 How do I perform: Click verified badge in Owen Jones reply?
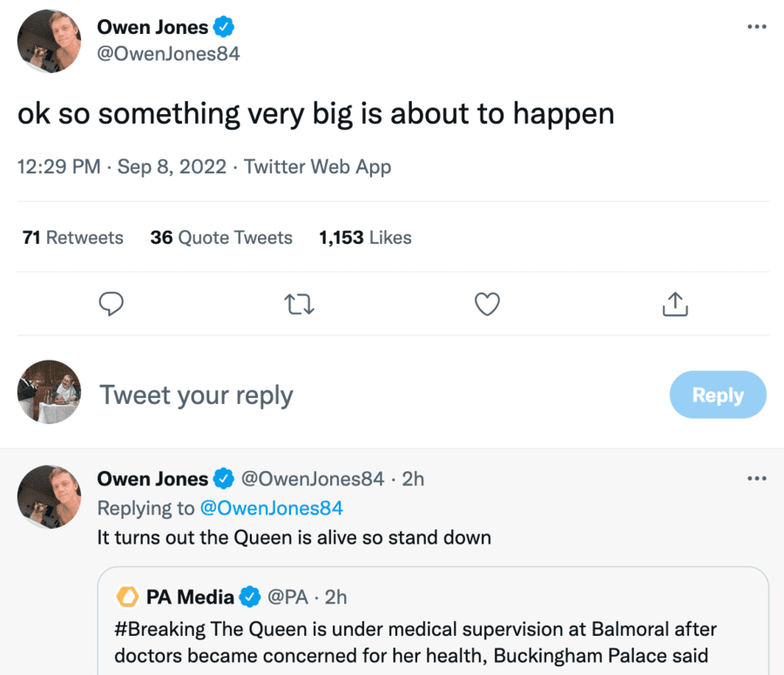click(x=224, y=478)
